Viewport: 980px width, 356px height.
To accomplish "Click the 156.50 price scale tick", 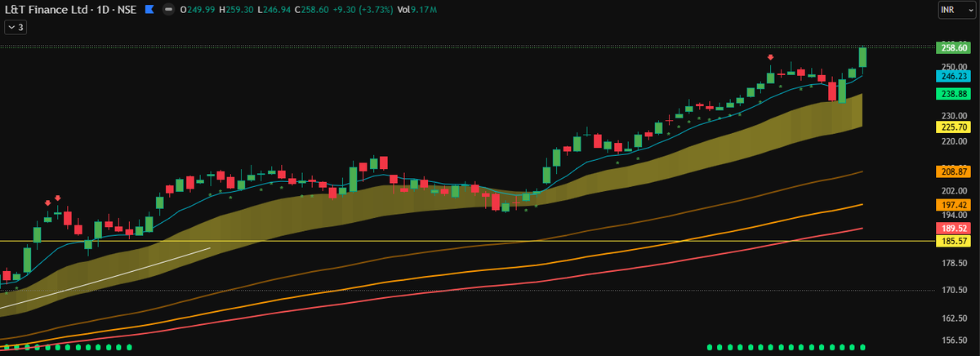I will click(x=955, y=341).
